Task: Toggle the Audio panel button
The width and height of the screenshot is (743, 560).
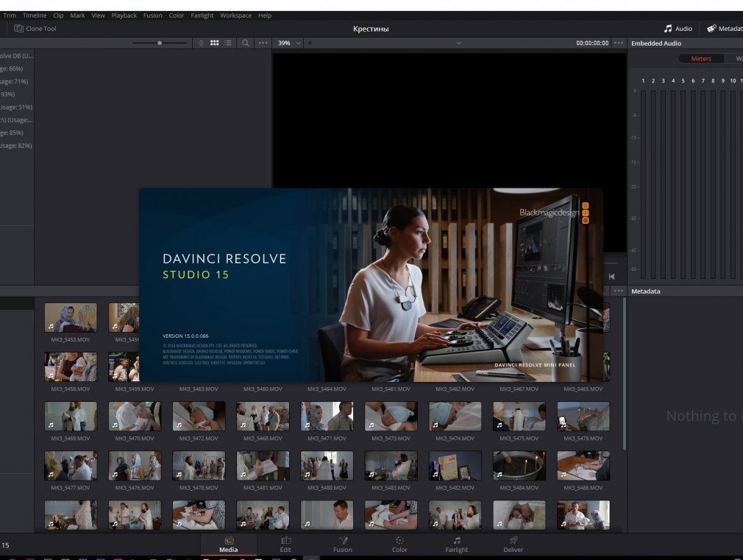Action: tap(678, 29)
